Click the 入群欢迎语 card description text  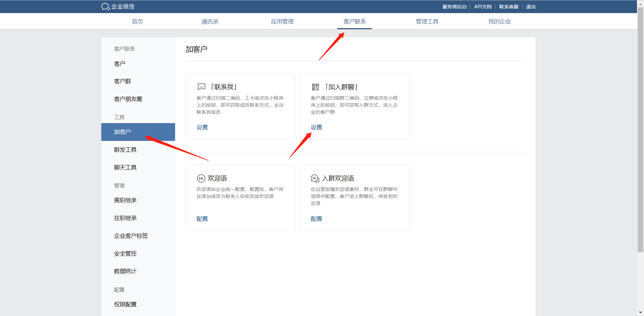(354, 196)
